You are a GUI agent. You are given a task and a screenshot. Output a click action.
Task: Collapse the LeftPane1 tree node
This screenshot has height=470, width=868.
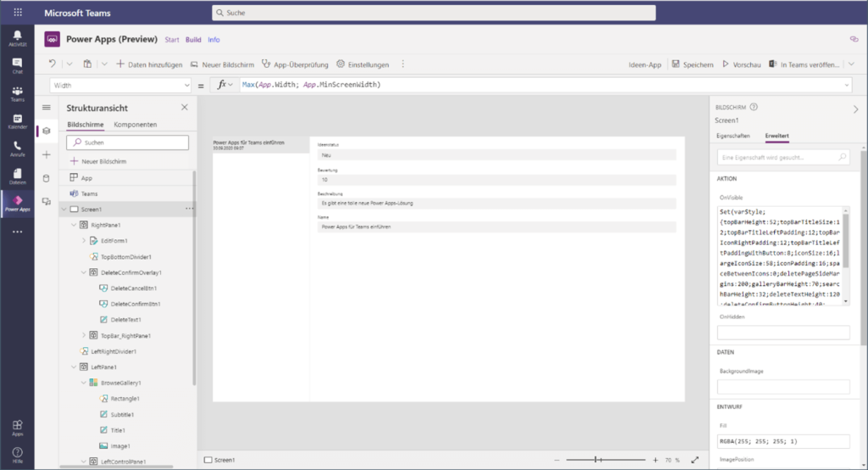[74, 366]
